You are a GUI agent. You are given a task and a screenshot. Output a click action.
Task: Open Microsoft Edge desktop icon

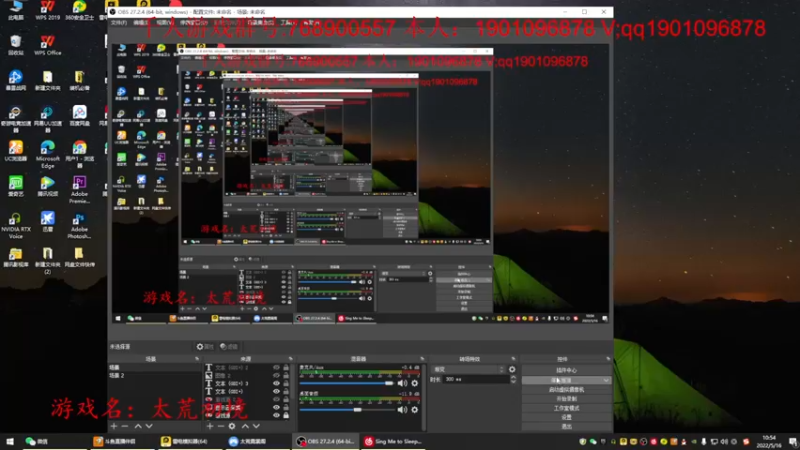[47, 154]
